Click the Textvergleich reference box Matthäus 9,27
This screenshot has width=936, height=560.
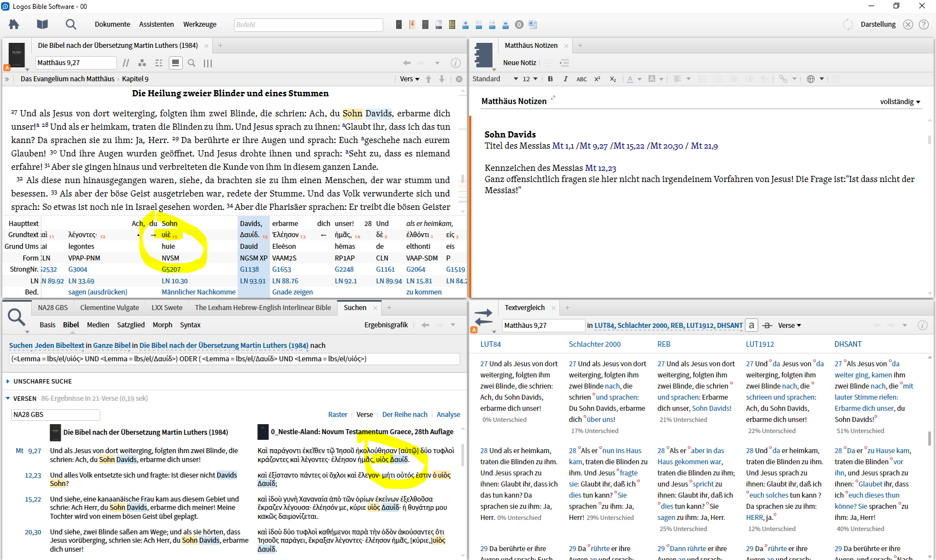543,326
